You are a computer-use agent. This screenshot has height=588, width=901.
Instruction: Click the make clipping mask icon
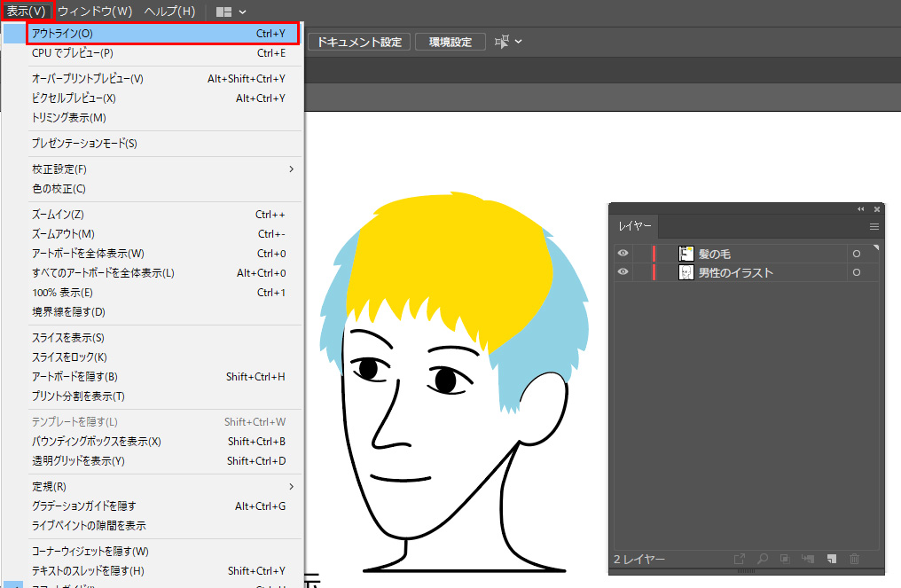click(x=784, y=559)
